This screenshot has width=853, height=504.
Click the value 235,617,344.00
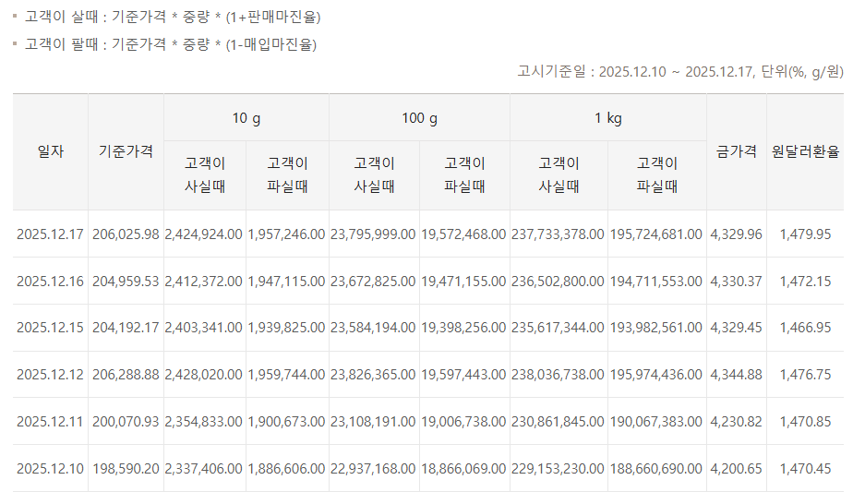(x=558, y=328)
